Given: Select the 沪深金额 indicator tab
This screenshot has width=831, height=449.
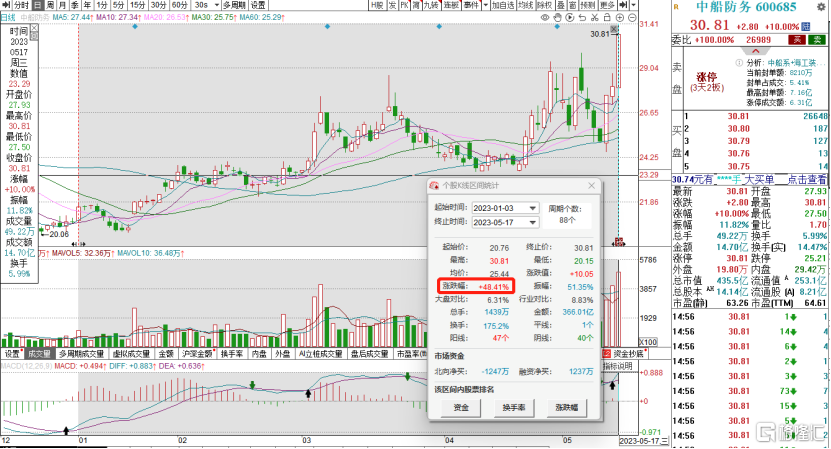Looking at the screenshot, I should pyautogui.click(x=197, y=354).
